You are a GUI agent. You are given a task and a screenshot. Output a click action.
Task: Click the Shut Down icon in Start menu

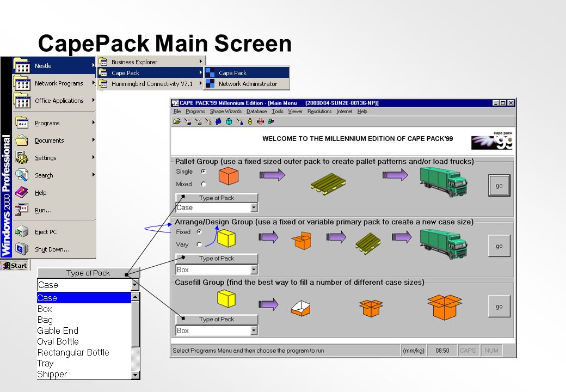click(22, 249)
